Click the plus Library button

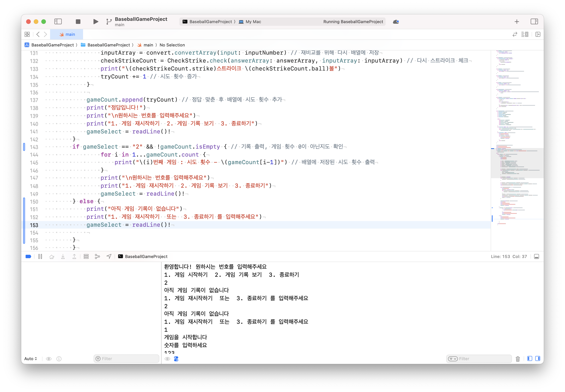517,22
